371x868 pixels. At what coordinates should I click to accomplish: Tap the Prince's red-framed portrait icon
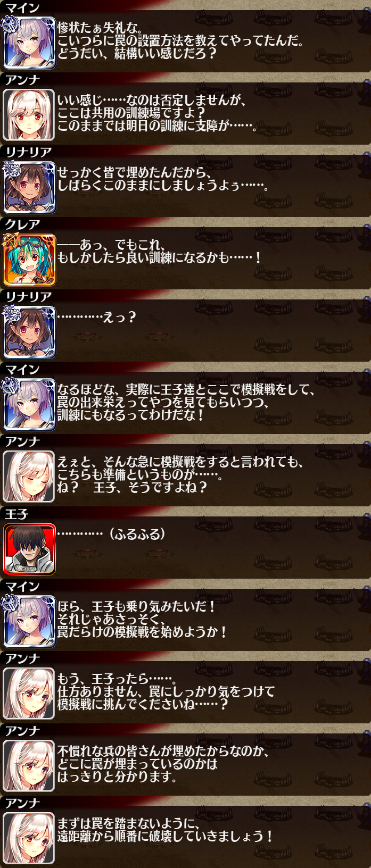[29, 549]
